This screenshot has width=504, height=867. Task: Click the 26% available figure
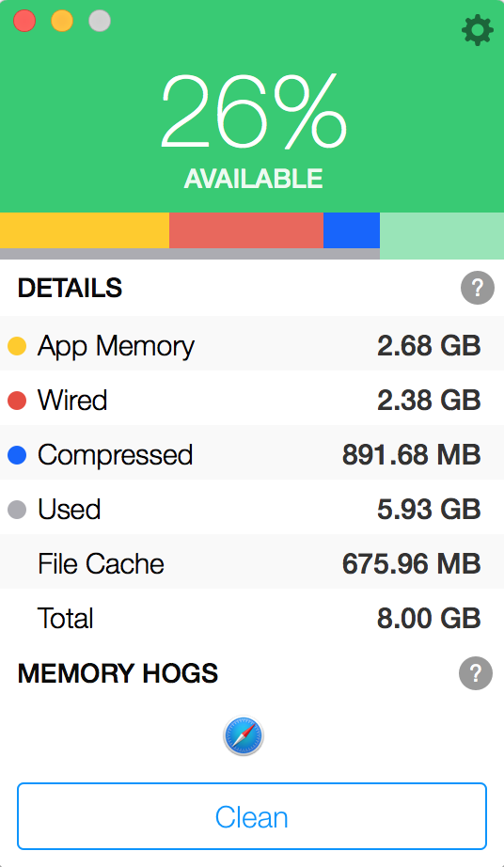coord(254,111)
